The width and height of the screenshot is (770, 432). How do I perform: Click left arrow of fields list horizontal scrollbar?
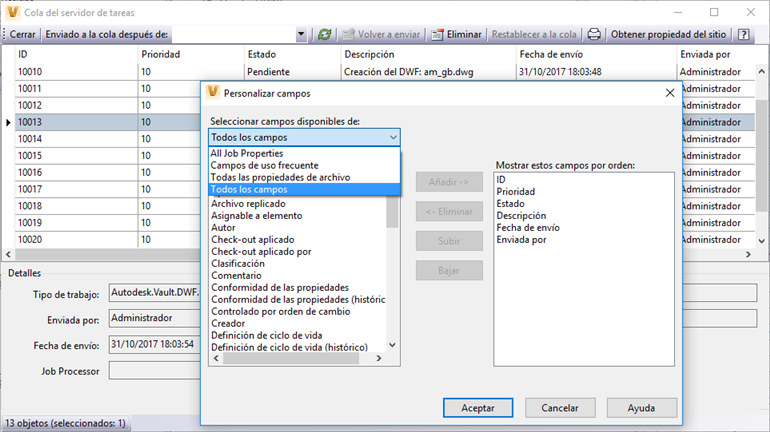click(217, 358)
